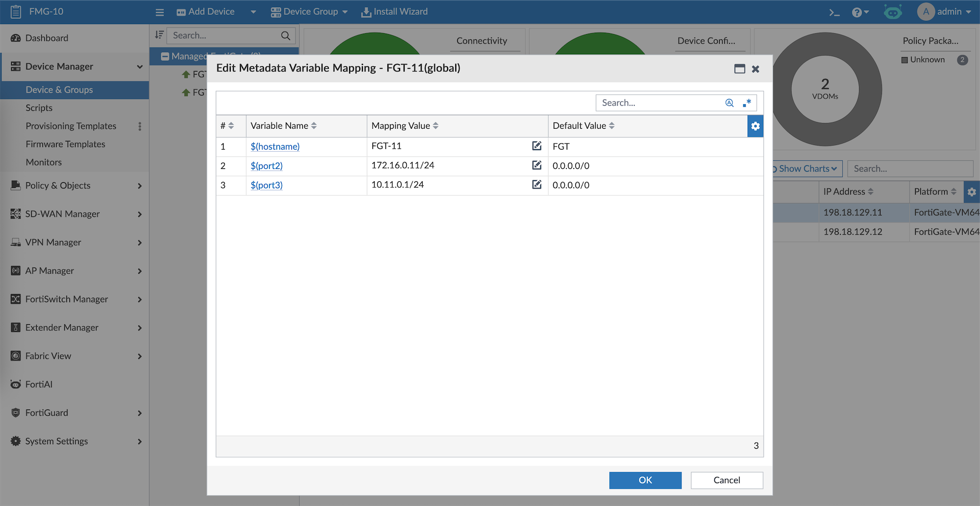
Task: Open the FortiAI assistant robot icon
Action: pos(893,12)
